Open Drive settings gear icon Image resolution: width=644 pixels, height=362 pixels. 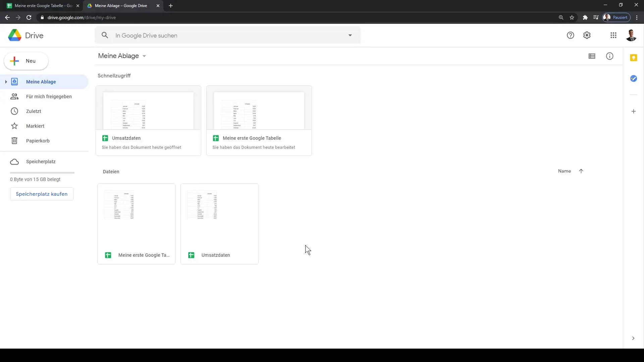(x=587, y=35)
